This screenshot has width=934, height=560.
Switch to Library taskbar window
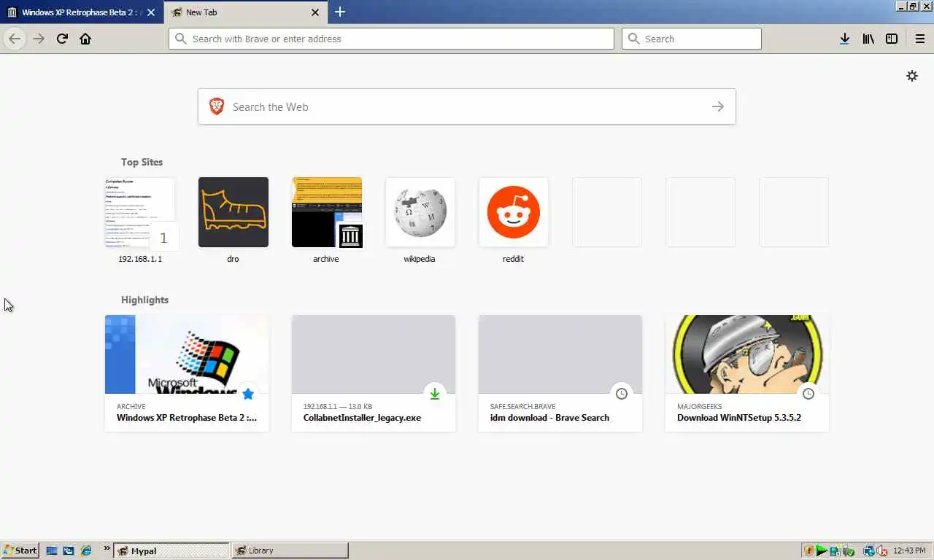(x=290, y=551)
